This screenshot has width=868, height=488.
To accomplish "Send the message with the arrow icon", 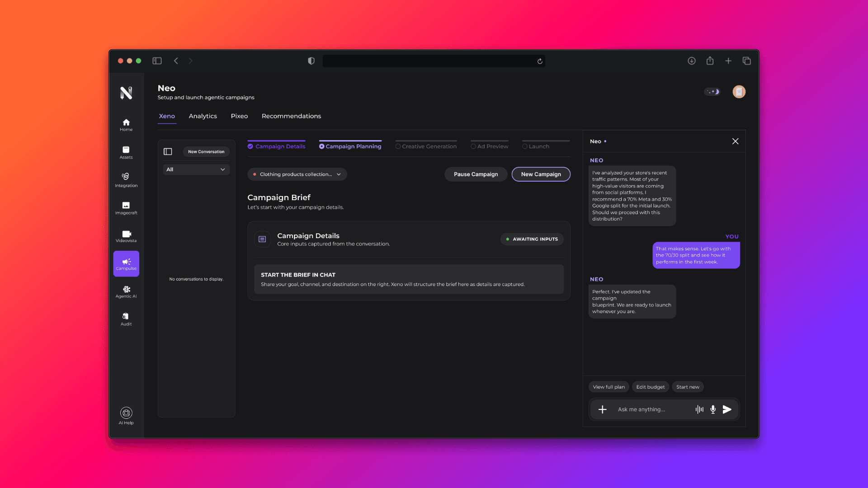I will 727,409.
